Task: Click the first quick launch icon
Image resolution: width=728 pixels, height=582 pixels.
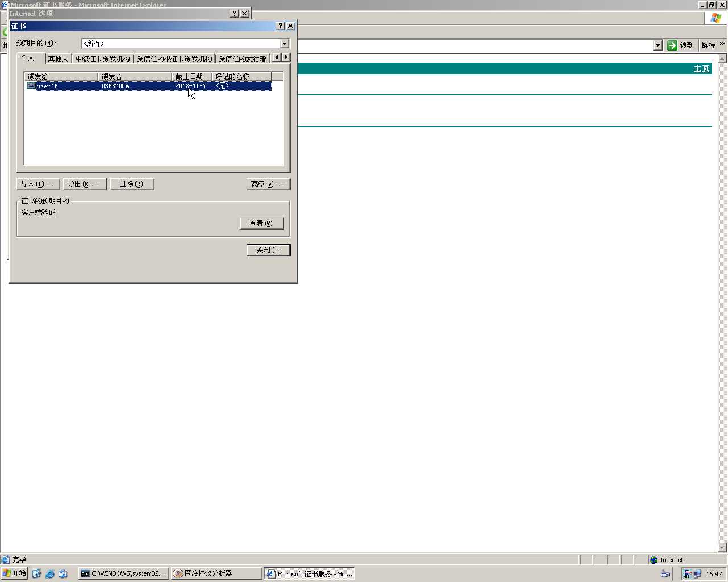Action: pos(37,574)
